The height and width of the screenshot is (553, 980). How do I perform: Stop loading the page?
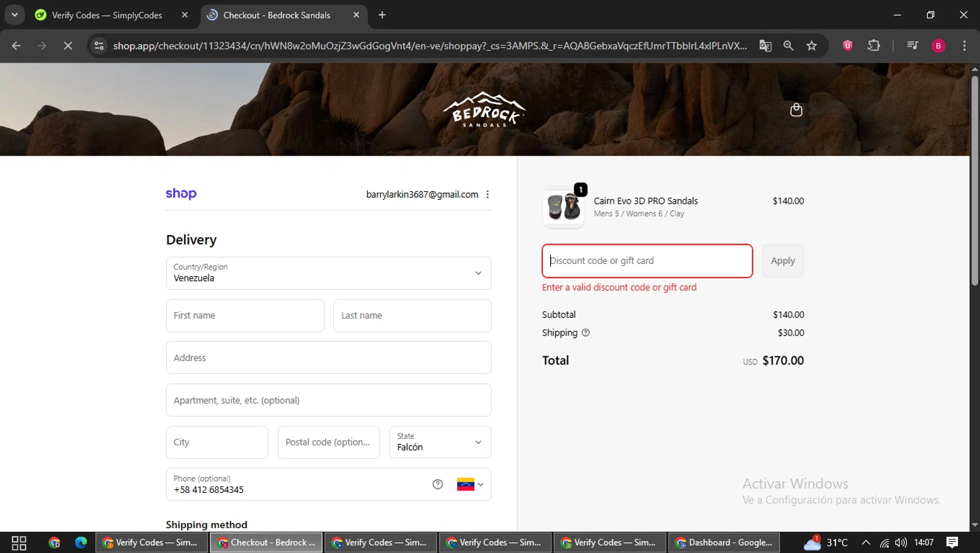68,46
